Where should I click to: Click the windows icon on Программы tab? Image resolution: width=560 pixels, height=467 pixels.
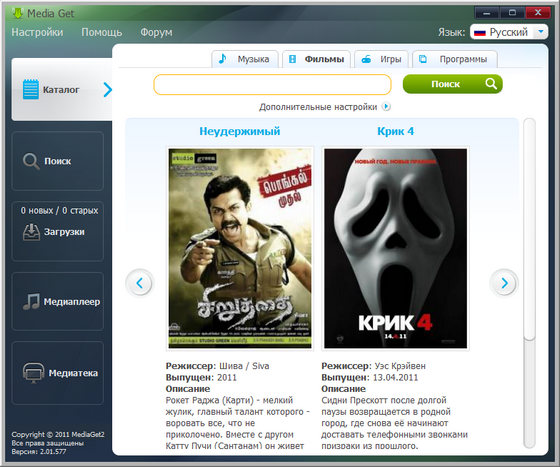click(x=423, y=59)
